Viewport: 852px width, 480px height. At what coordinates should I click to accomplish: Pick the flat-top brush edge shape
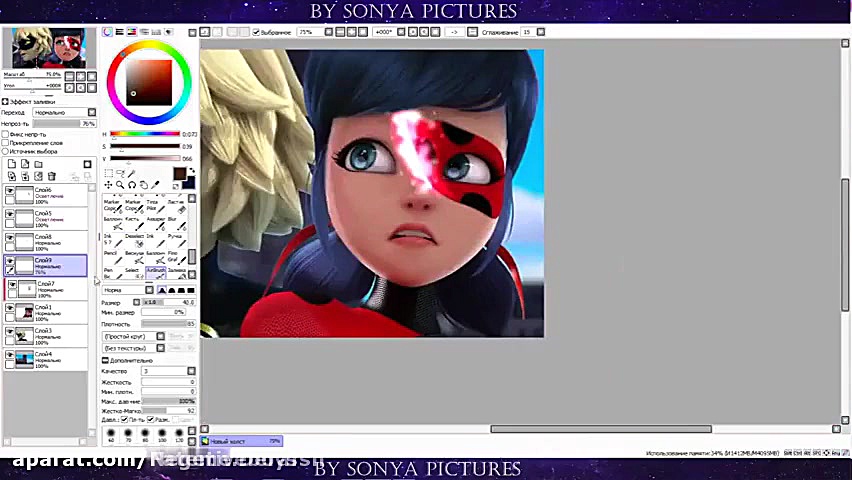[191, 290]
